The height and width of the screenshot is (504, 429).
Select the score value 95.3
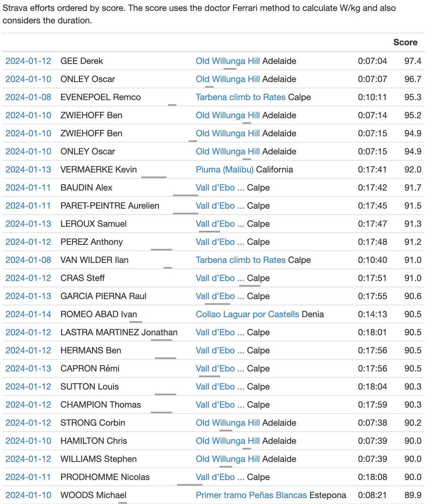click(x=413, y=97)
